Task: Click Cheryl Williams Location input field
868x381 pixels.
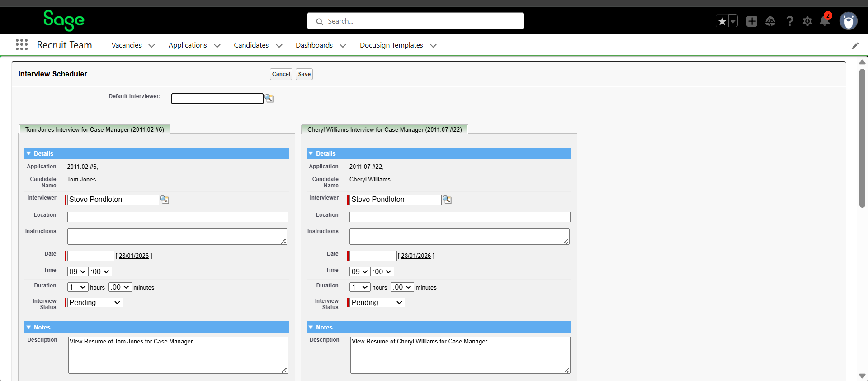Action: (x=459, y=217)
